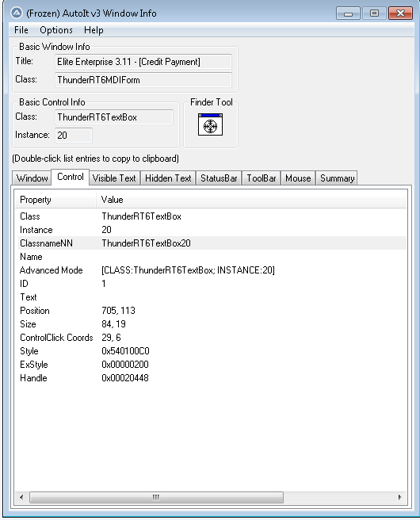Click the ThunderRT6TextBox20 value
The image size is (420, 520).
(x=146, y=243)
